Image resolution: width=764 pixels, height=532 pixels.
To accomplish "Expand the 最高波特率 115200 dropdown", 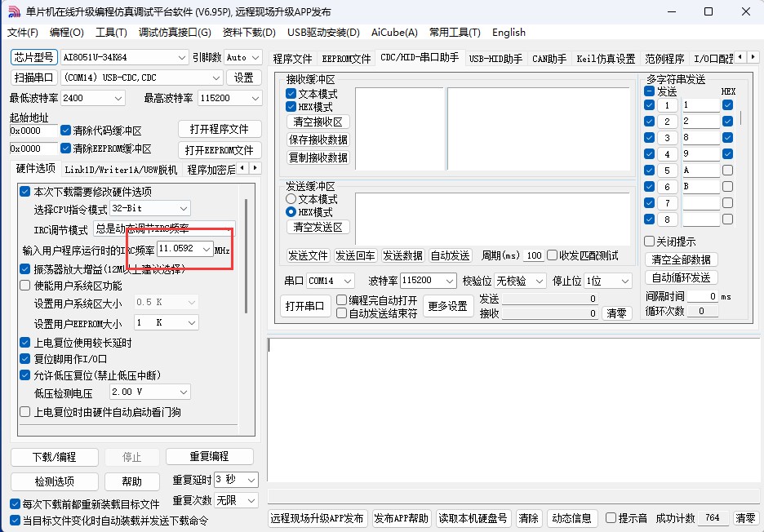I will (255, 98).
